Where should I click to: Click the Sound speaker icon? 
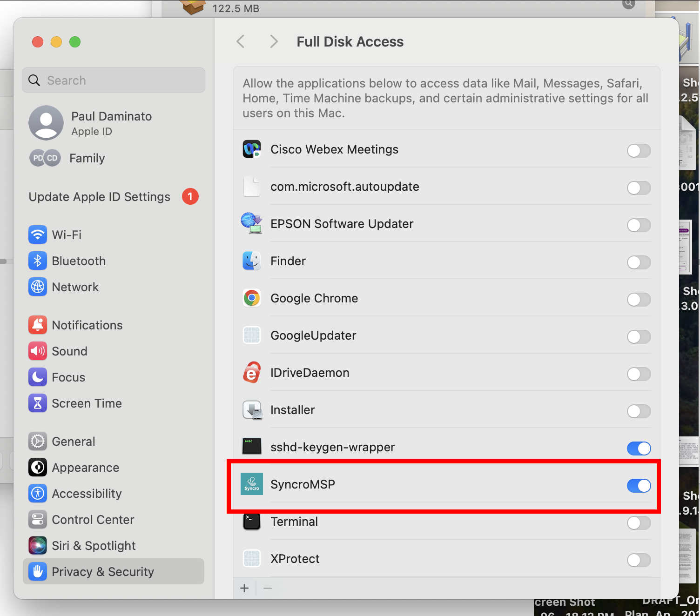38,351
